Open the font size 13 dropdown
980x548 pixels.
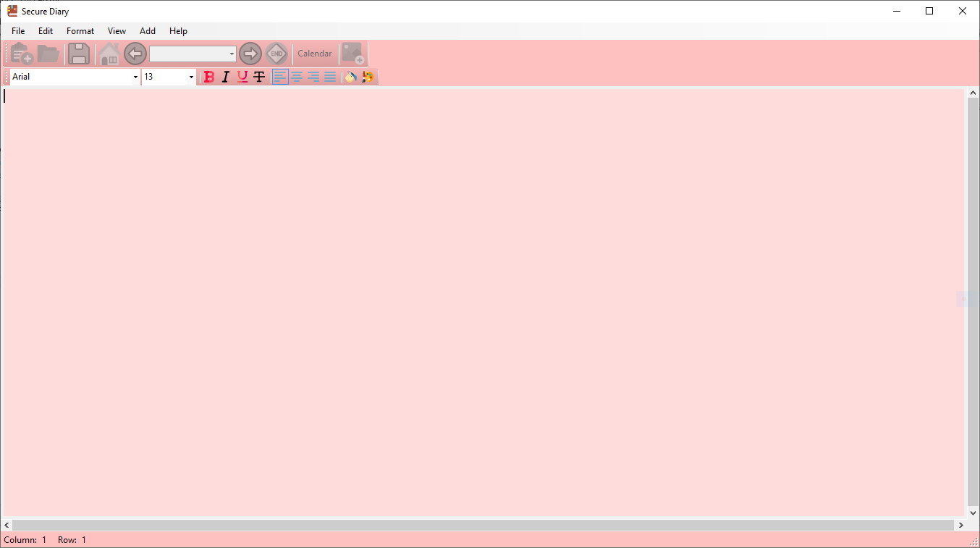[x=191, y=77]
